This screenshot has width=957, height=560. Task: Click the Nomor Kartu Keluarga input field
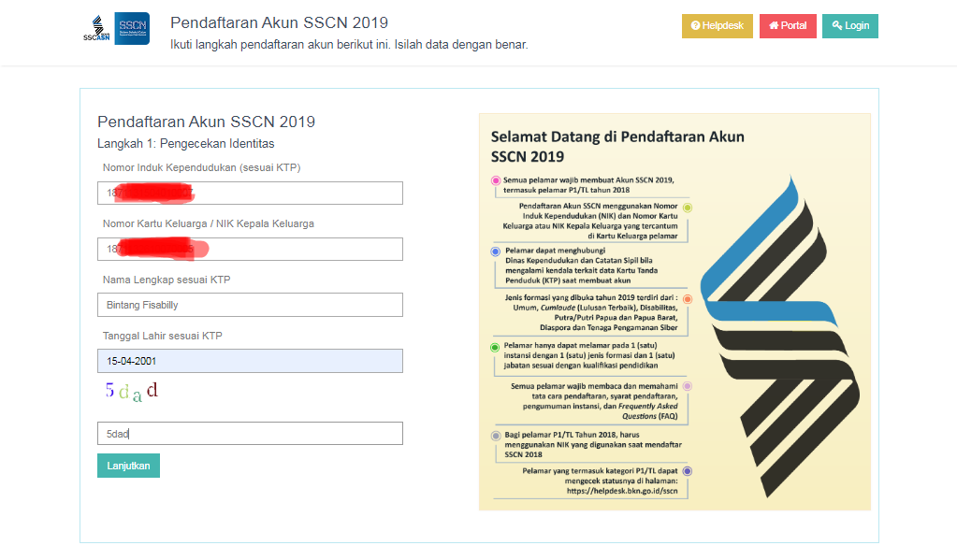point(250,249)
